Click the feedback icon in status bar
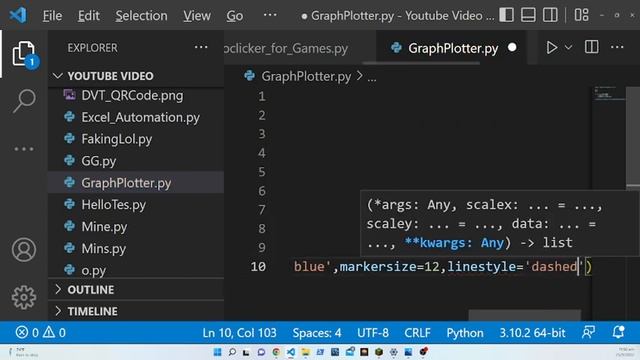The height and width of the screenshot is (360, 640). [588, 332]
